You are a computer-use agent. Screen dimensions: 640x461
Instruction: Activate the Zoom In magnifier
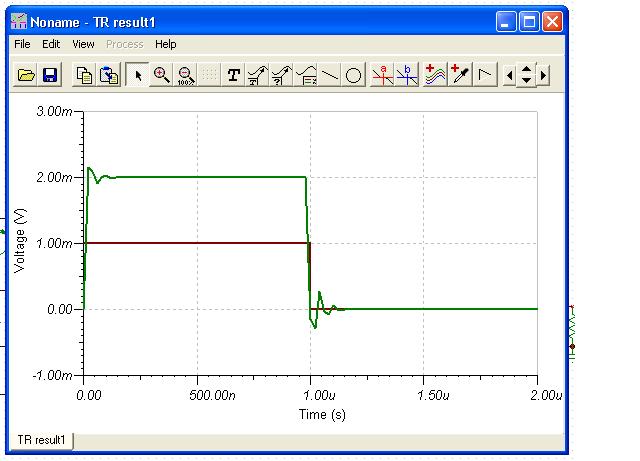(161, 75)
